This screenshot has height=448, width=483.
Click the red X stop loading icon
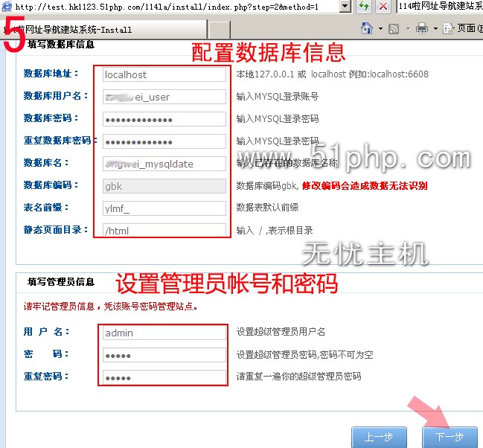tap(383, 7)
